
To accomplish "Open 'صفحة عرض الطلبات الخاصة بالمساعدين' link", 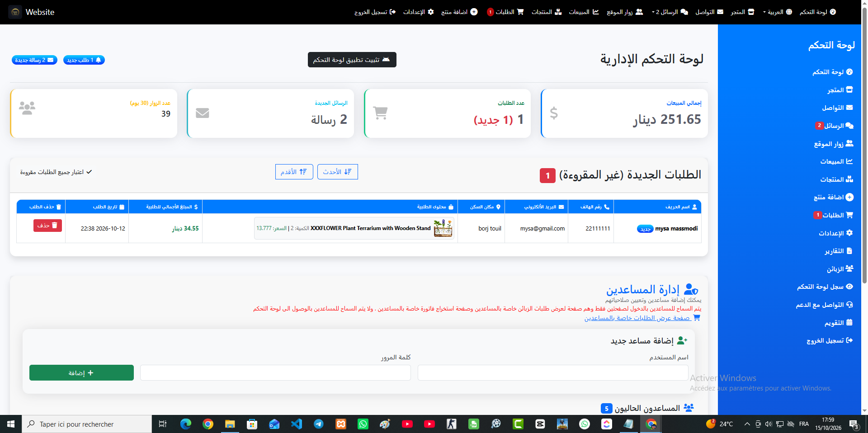I will point(642,318).
